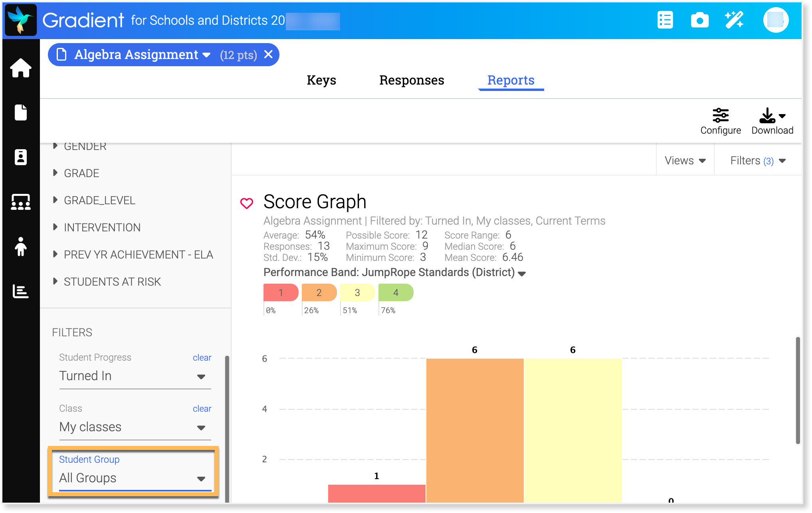Open the Class My classes dropdown
Viewport: 812px width, 513px height.
135,427
